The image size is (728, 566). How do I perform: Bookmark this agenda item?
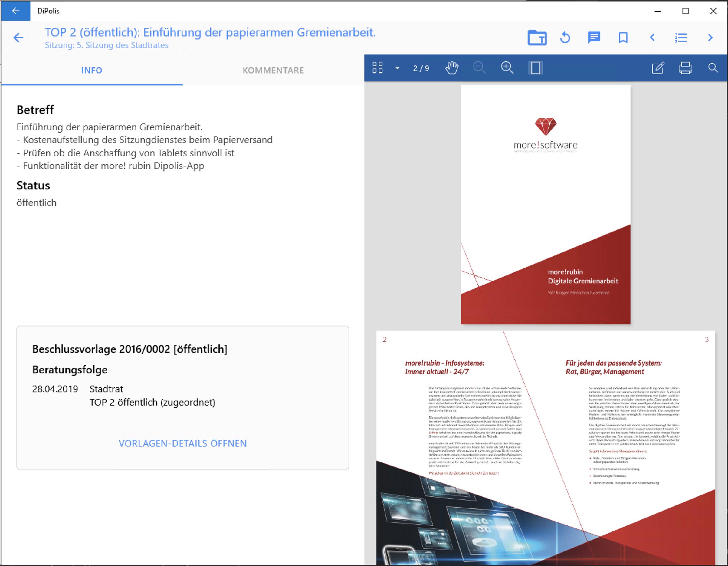[x=623, y=38]
